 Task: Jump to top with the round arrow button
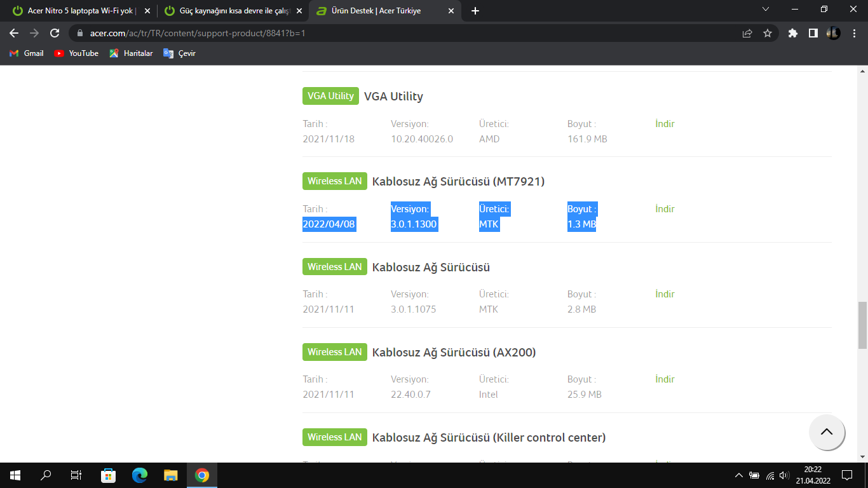coord(827,432)
